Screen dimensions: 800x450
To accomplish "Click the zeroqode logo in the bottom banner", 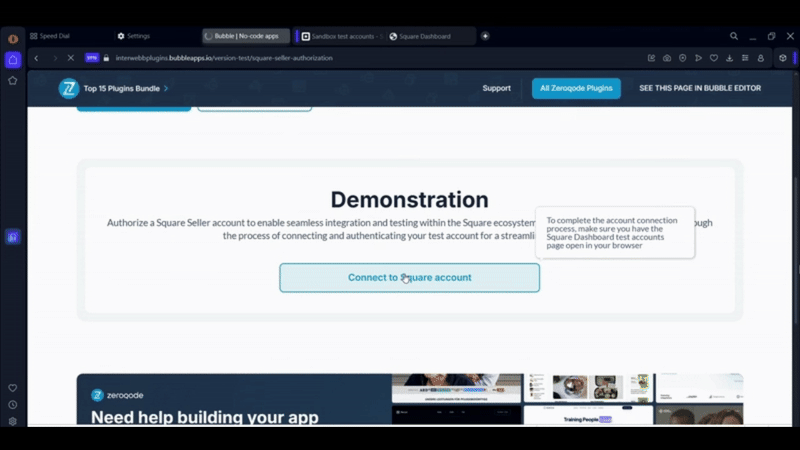I will pos(117,395).
